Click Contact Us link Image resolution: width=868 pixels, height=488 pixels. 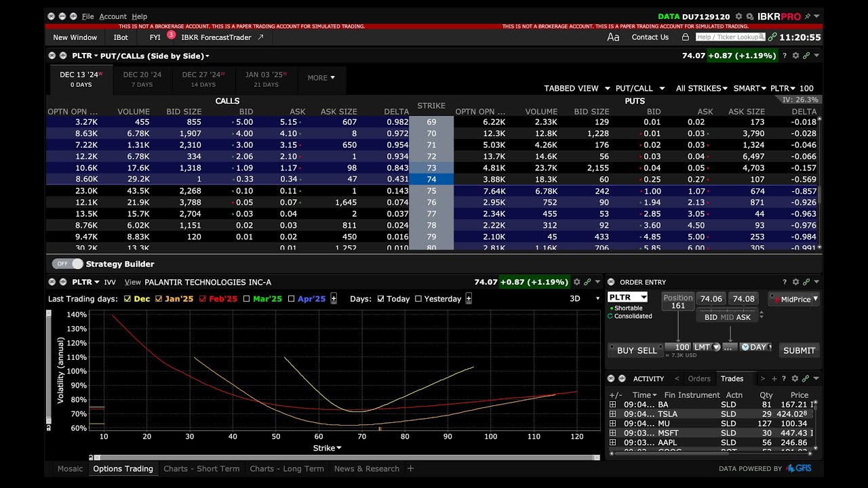(650, 37)
